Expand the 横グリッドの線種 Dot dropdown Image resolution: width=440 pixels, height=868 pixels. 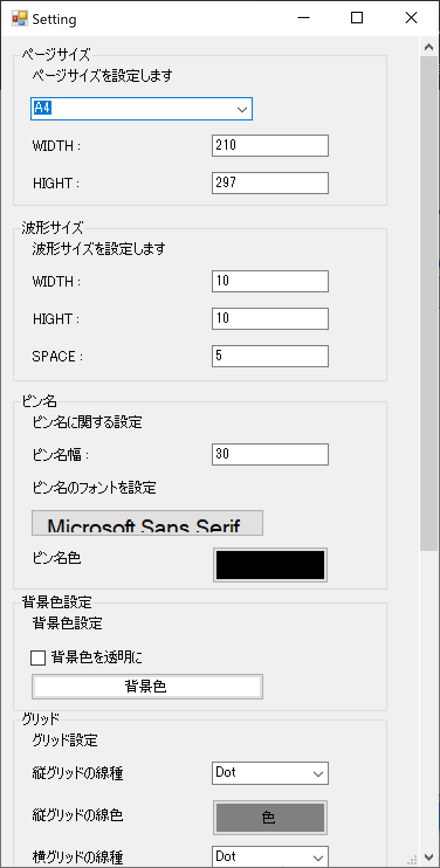(x=270, y=857)
